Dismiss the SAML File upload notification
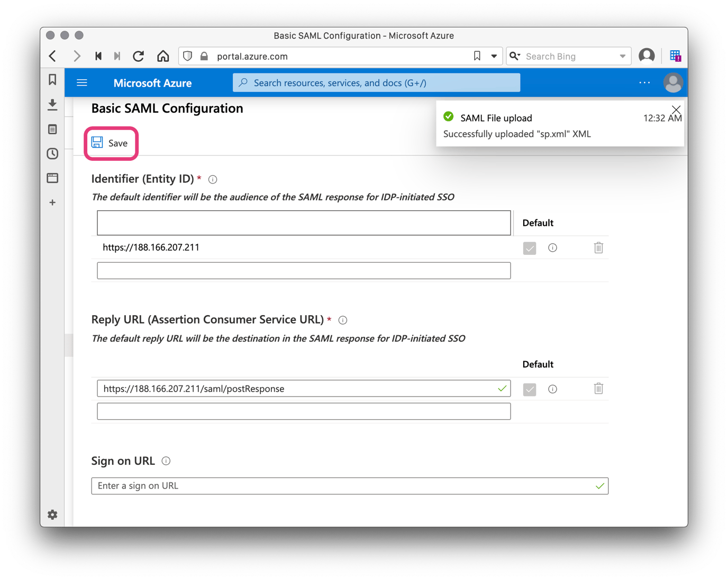 tap(676, 110)
